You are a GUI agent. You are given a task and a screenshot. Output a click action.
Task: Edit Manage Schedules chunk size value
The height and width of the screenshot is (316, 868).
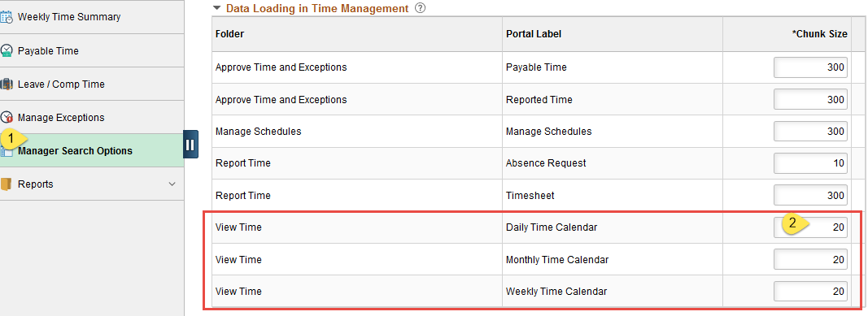coord(810,132)
